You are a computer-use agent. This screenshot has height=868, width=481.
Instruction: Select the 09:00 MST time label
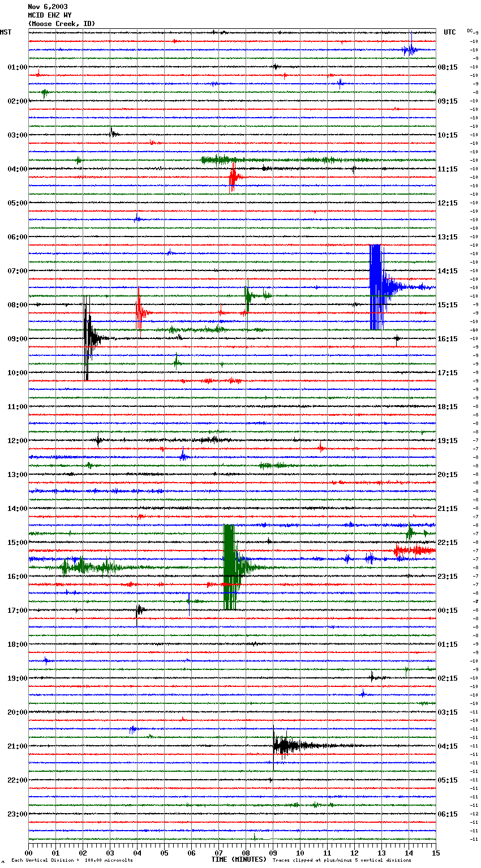click(17, 339)
